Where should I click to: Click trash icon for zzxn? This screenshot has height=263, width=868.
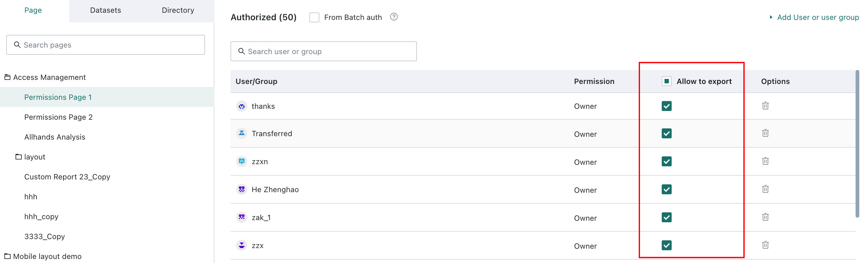point(765,161)
